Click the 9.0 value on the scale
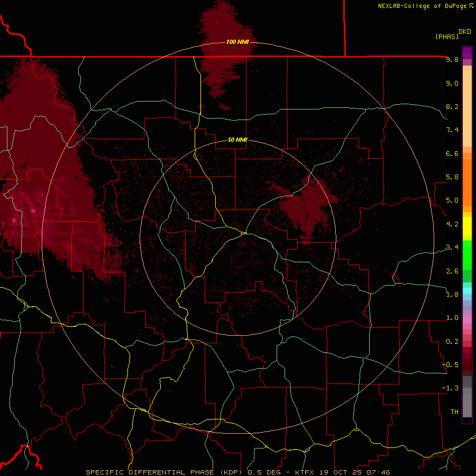The height and width of the screenshot is (476, 476). click(x=452, y=84)
